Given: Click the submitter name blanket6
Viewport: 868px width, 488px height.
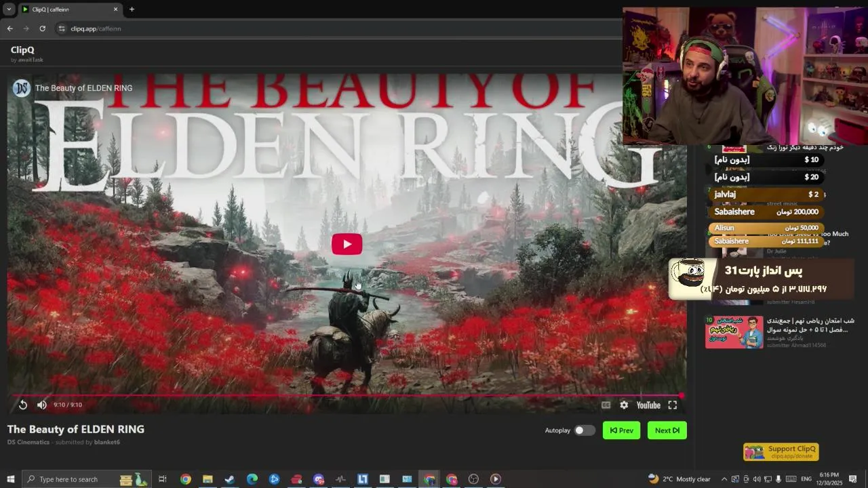Looking at the screenshot, I should [x=107, y=442].
